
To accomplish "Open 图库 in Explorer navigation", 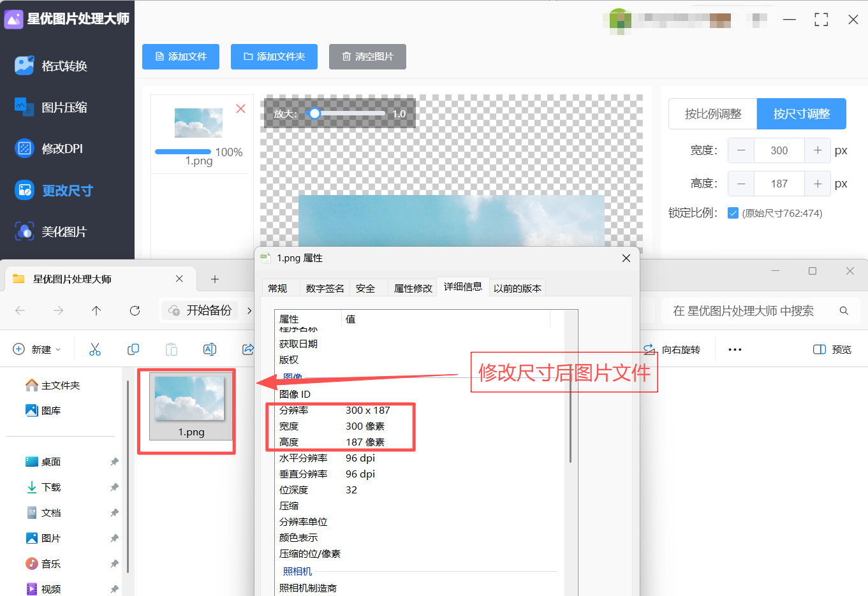I will click(43, 411).
